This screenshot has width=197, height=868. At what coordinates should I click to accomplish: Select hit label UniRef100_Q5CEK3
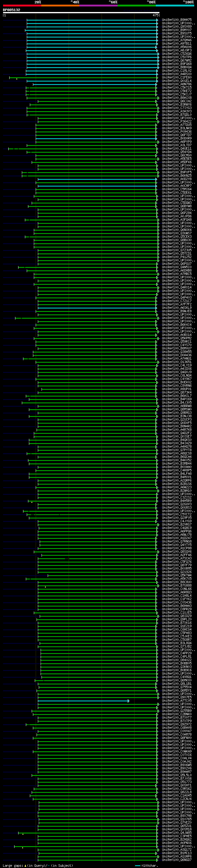177,236
